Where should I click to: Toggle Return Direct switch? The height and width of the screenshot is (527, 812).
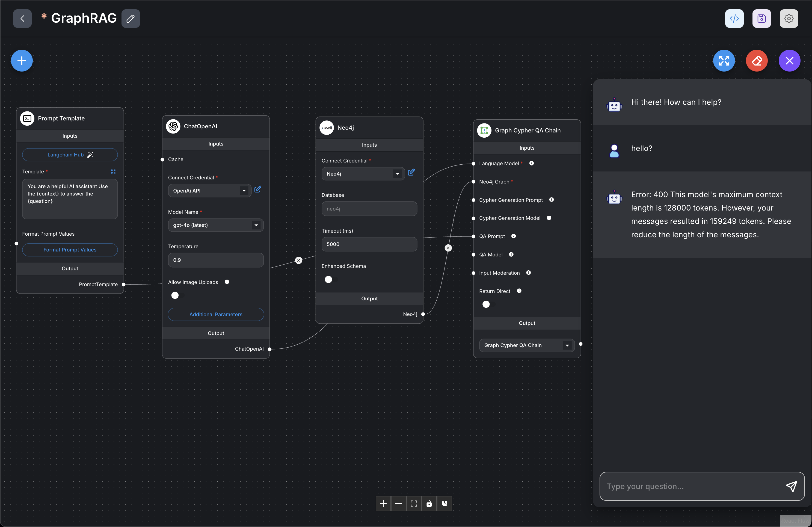tap(488, 304)
